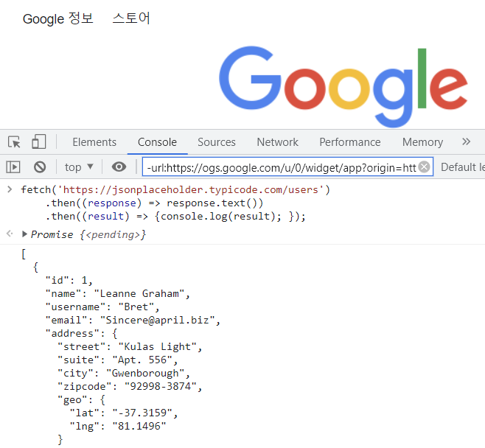Click the "lat": "-37.3159" line

(124, 413)
